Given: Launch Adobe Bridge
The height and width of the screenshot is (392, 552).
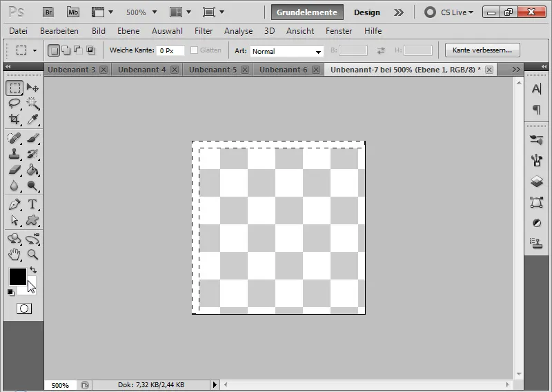Looking at the screenshot, I should [48, 12].
